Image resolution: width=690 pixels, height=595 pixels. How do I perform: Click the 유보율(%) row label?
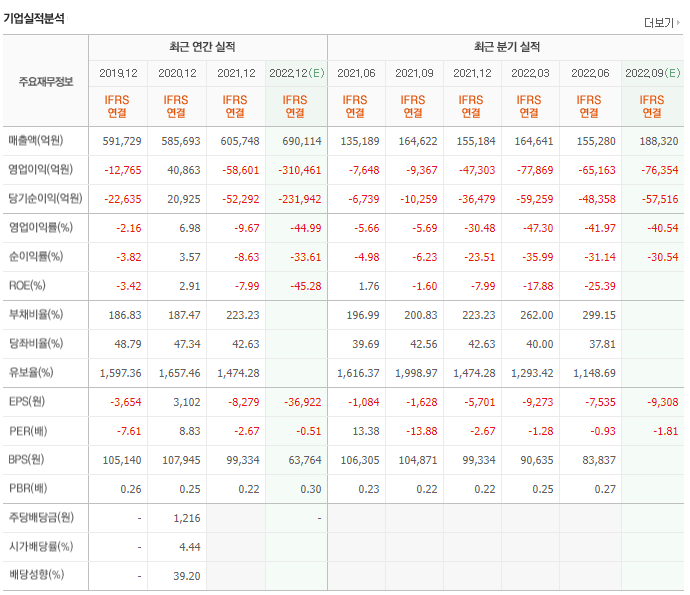(31, 373)
